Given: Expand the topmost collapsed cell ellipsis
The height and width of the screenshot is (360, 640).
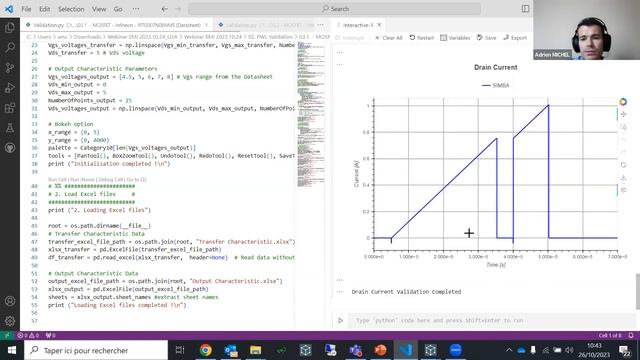Looking at the screenshot, I should [x=340, y=53].
